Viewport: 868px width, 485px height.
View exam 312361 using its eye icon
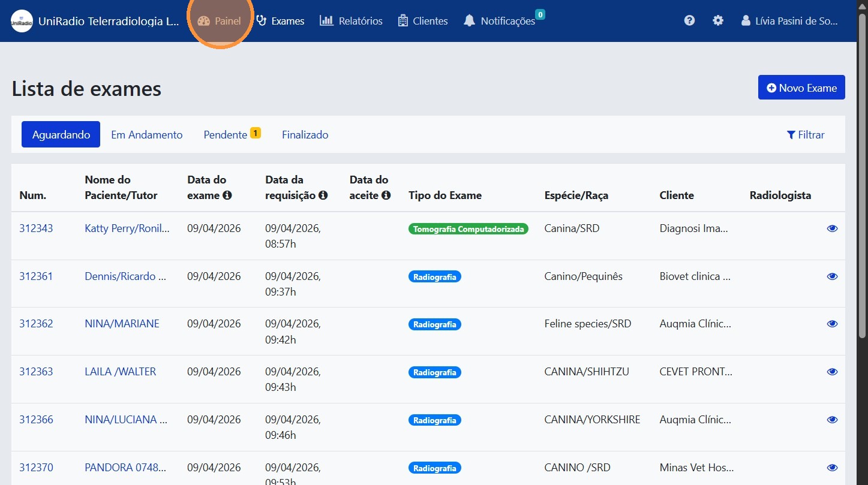832,276
